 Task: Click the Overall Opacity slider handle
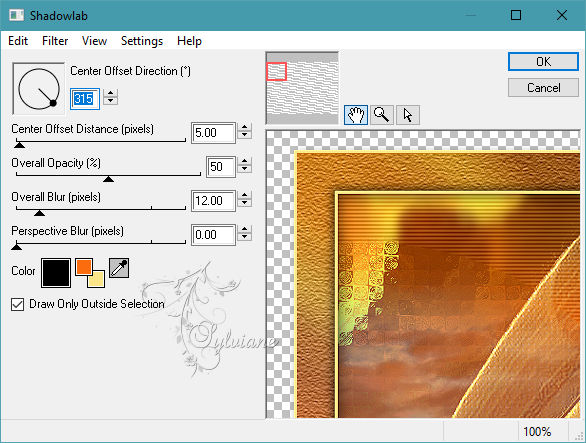point(108,179)
